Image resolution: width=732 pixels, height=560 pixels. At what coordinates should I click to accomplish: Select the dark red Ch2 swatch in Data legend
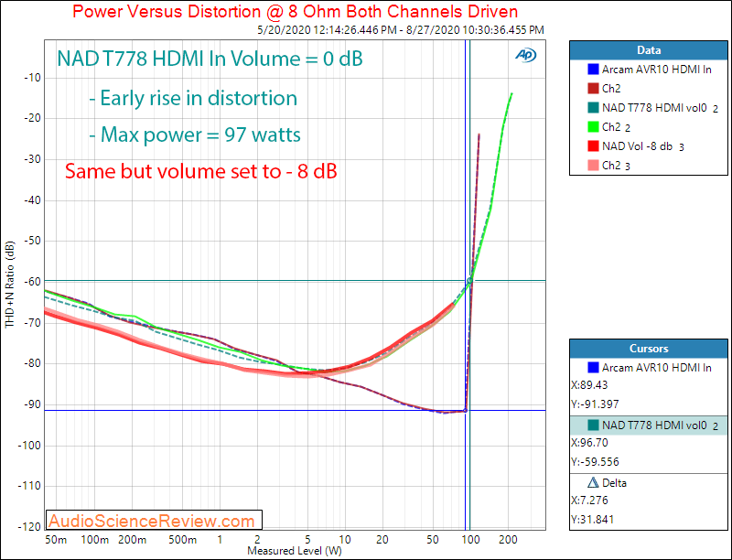[x=593, y=89]
